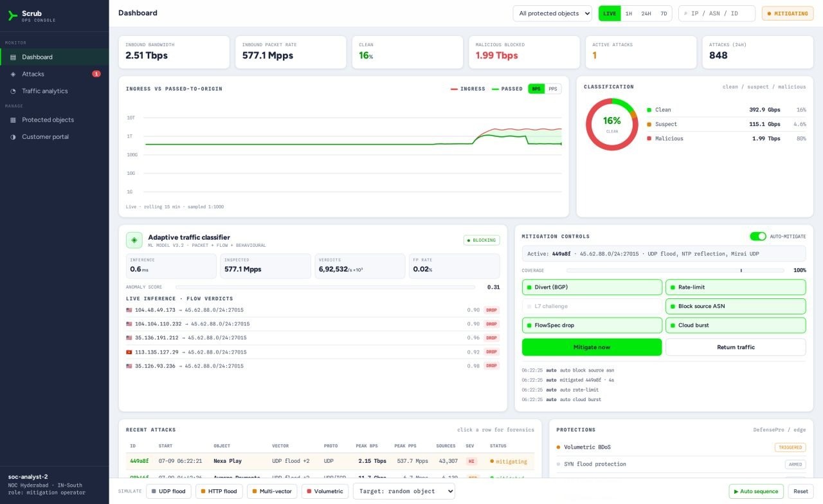The image size is (823, 504).
Task: Click the PASSED legend entry
Action: [507, 89]
